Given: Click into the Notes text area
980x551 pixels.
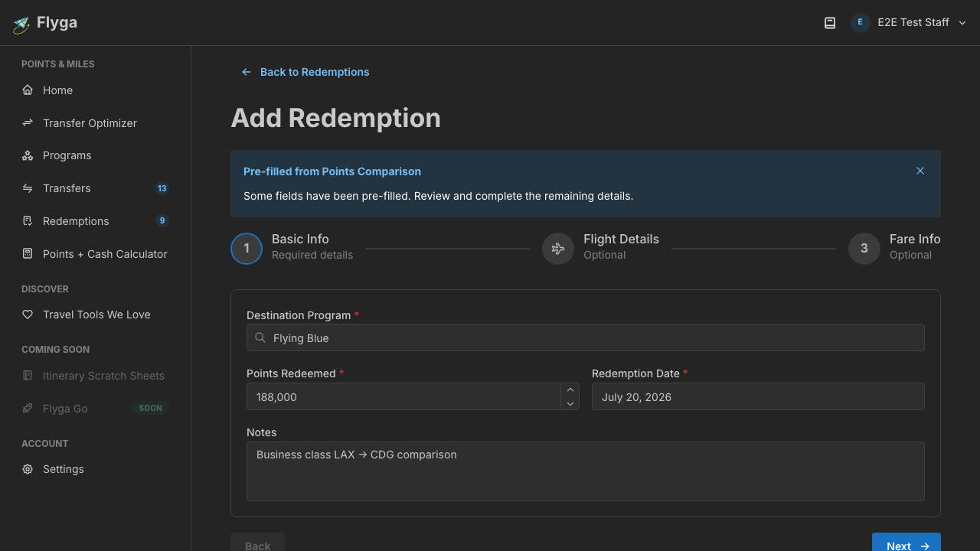Looking at the screenshot, I should tap(586, 471).
